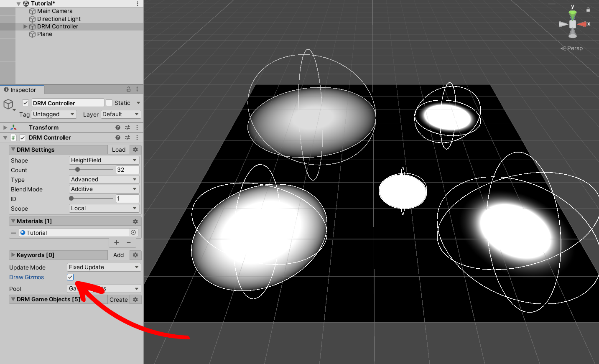Open DRM Controller component preset settings icon
The image size is (599, 364).
point(127,137)
